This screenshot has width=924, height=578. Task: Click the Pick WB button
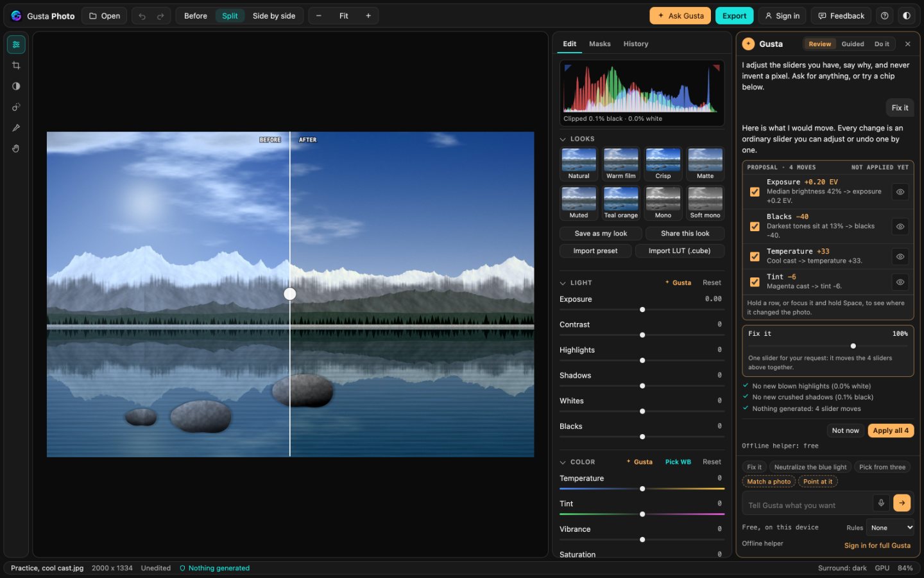click(x=678, y=462)
